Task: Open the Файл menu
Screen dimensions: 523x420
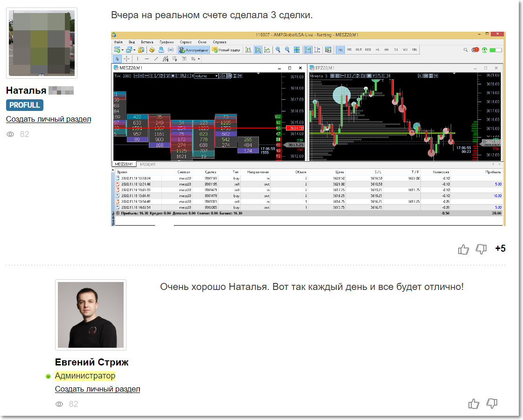Action: (x=118, y=42)
